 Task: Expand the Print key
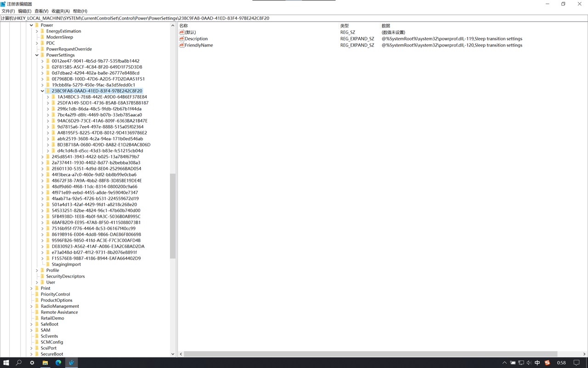[x=31, y=288]
